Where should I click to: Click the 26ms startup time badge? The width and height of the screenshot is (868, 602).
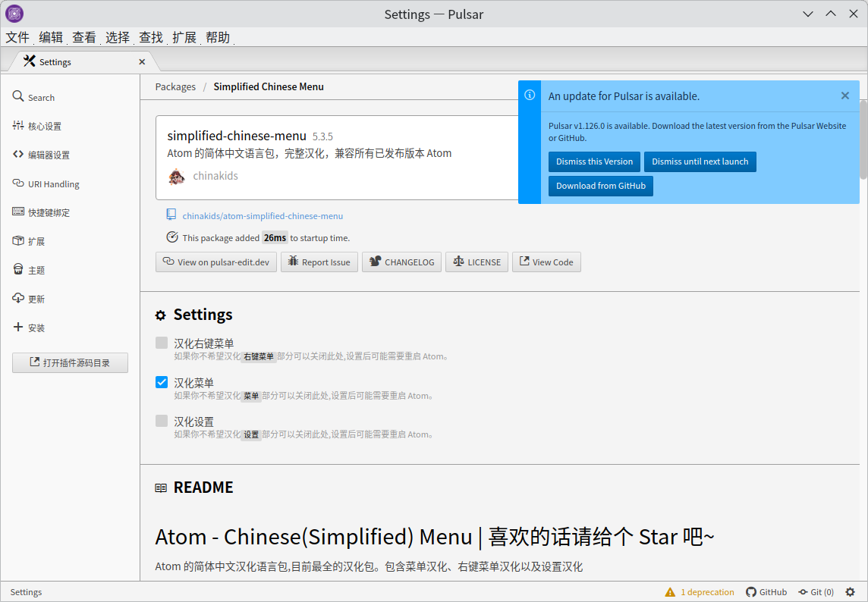tap(275, 238)
